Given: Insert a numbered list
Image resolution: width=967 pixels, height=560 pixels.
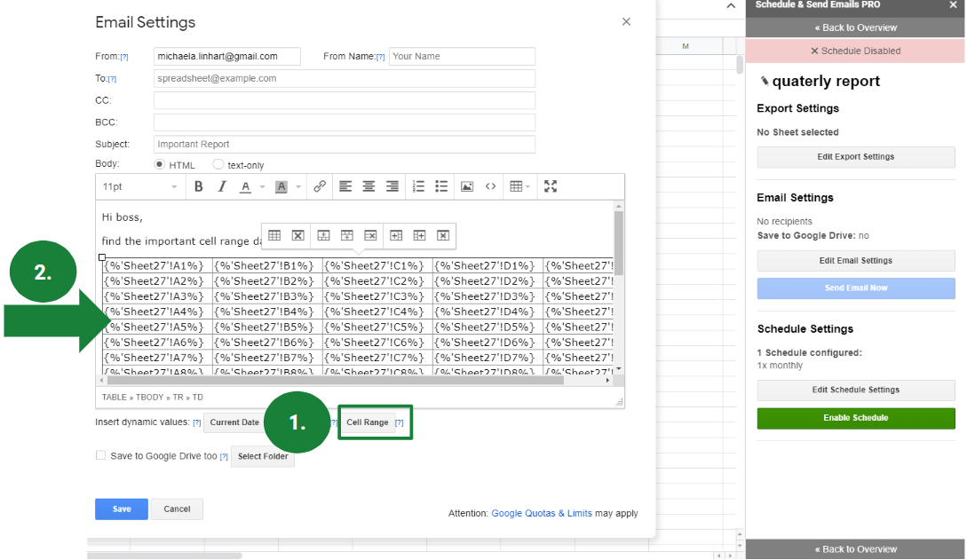Looking at the screenshot, I should point(420,186).
